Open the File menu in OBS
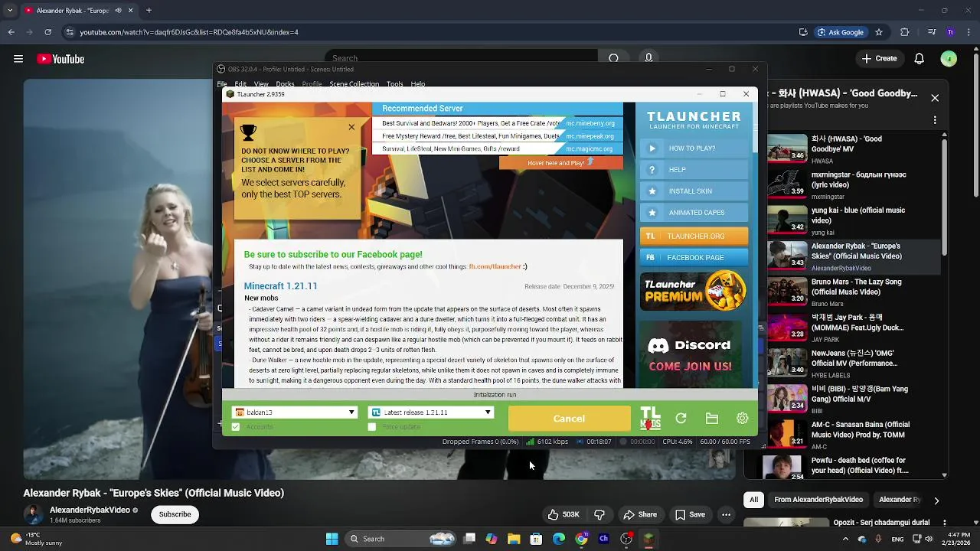 tap(222, 84)
